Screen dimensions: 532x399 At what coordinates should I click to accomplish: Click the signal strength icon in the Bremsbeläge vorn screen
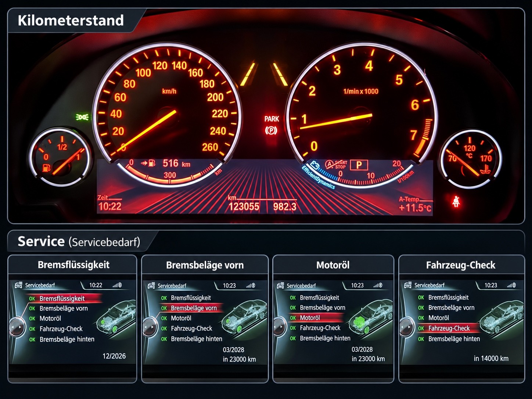point(251,285)
